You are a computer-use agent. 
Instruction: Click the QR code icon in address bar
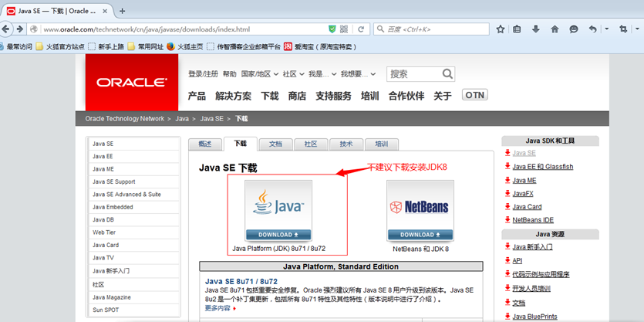tap(344, 29)
